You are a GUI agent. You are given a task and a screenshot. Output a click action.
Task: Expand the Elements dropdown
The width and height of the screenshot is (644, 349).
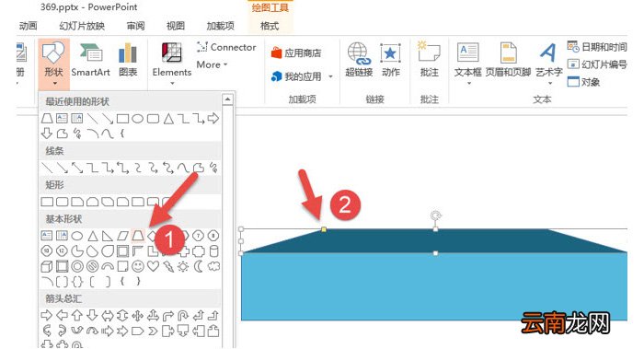click(172, 84)
